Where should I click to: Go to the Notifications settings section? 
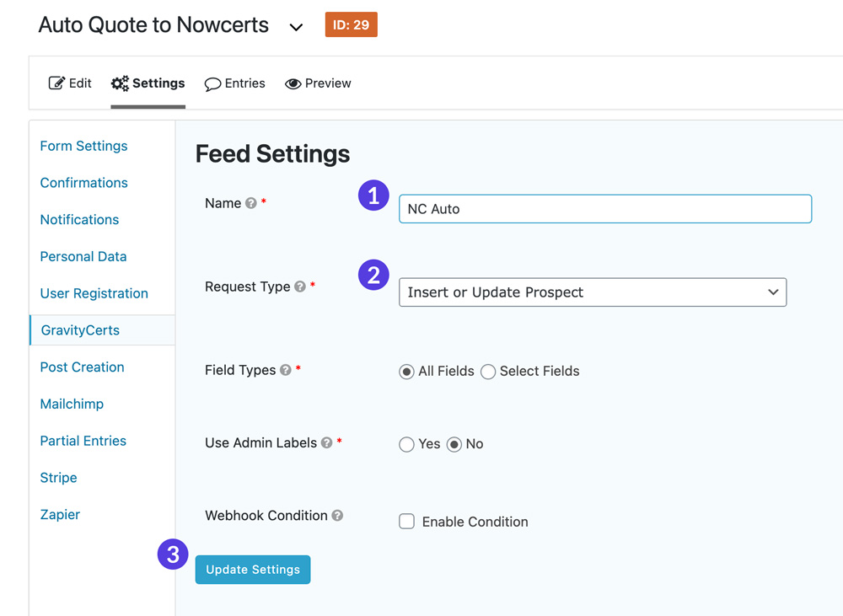click(78, 219)
